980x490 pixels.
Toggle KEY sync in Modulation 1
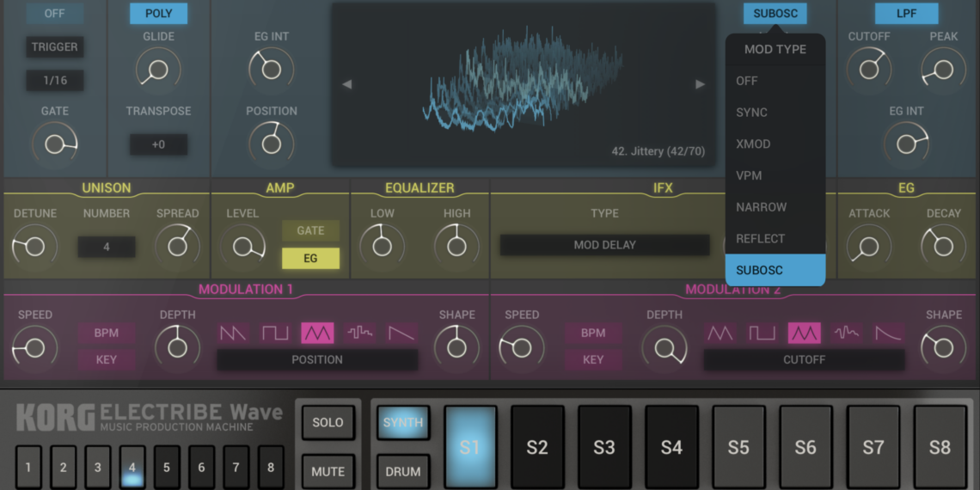coord(107,360)
